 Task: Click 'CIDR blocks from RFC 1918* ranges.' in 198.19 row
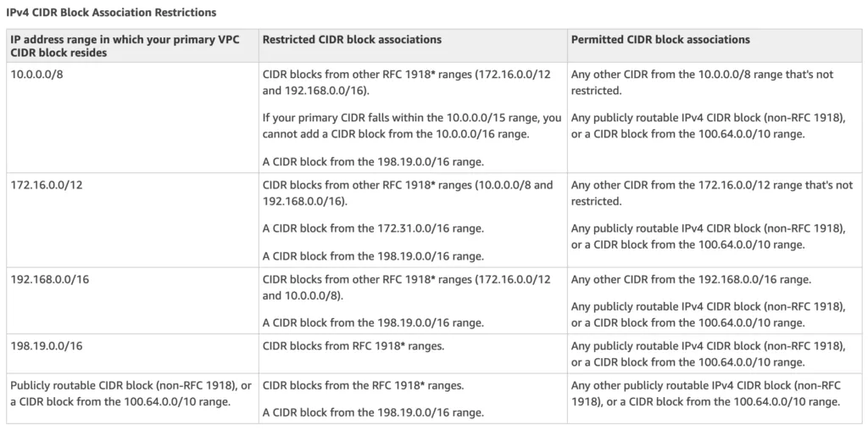point(353,346)
